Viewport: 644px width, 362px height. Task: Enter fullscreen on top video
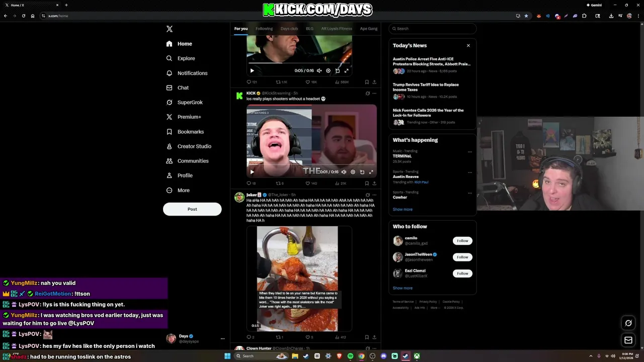click(x=346, y=71)
